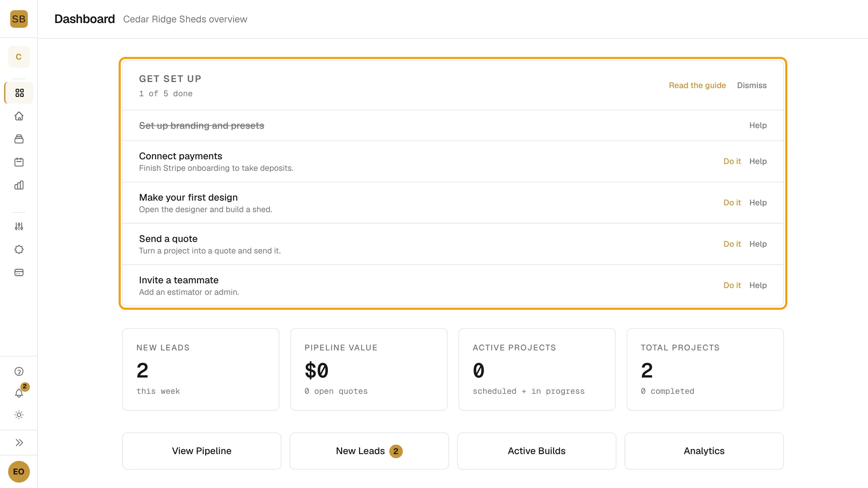Open the home icon in sidebar

tap(19, 116)
